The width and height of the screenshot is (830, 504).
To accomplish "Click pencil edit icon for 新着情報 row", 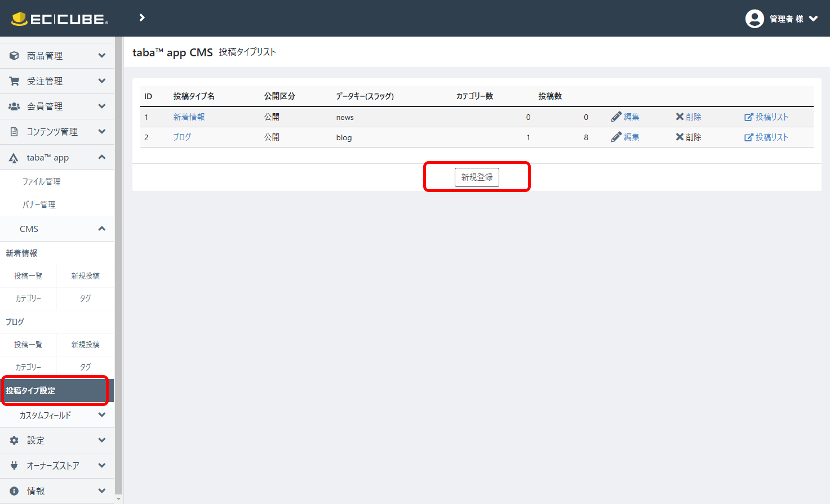I will point(616,117).
